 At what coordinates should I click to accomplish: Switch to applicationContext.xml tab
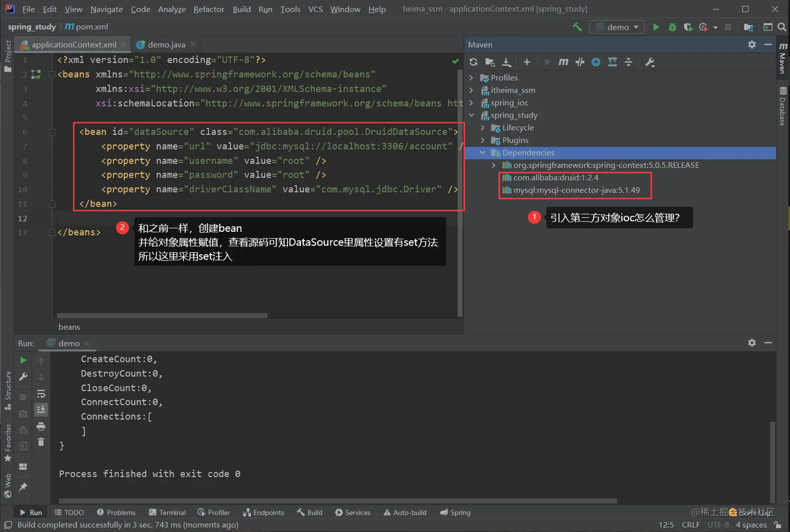pyautogui.click(x=74, y=44)
